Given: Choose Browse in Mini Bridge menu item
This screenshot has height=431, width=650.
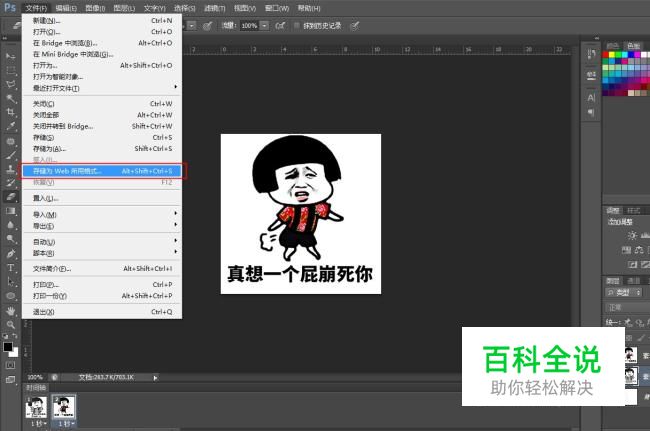Looking at the screenshot, I should click(x=102, y=54).
